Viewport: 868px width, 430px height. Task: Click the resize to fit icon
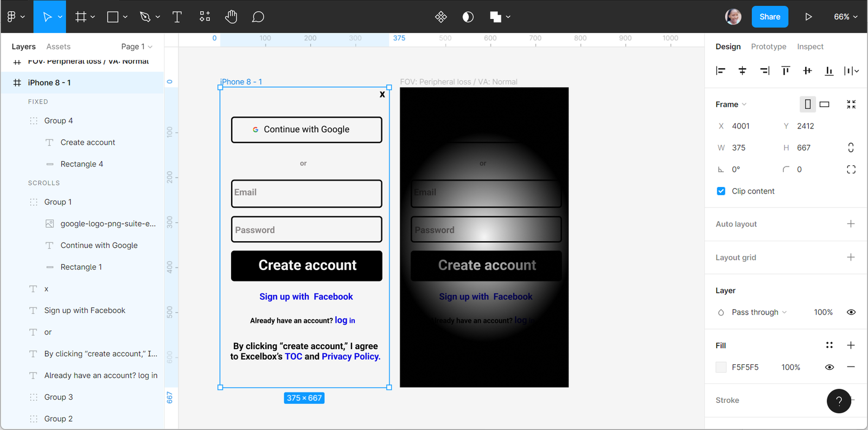tap(851, 104)
